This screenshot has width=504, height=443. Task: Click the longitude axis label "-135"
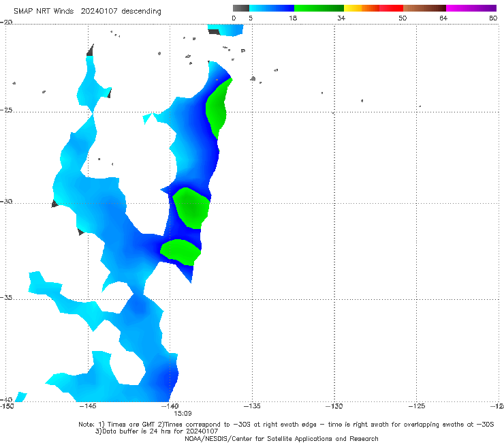pos(252,406)
